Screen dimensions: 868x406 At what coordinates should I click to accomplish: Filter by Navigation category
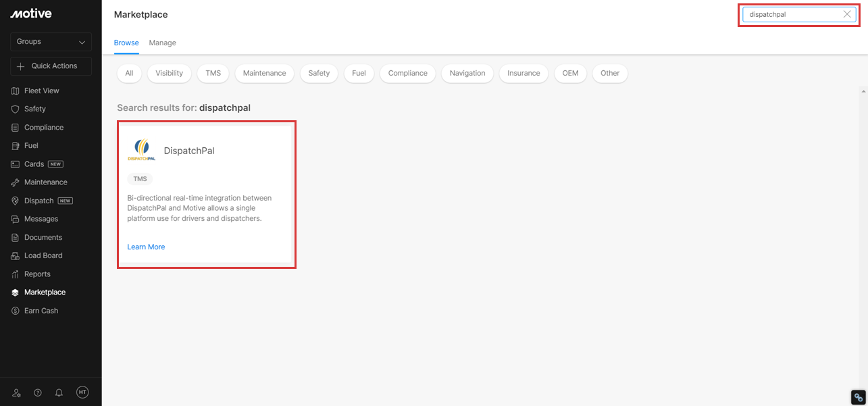click(x=467, y=73)
